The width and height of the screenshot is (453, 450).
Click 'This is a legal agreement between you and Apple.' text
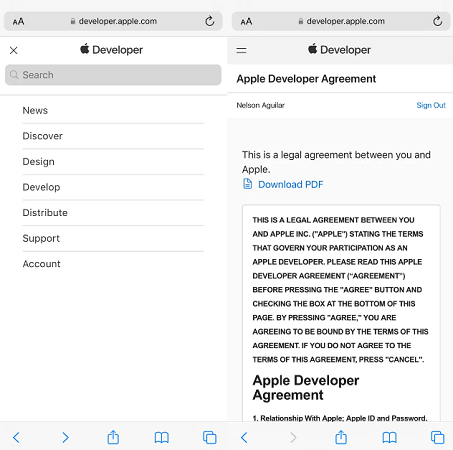coord(336,162)
